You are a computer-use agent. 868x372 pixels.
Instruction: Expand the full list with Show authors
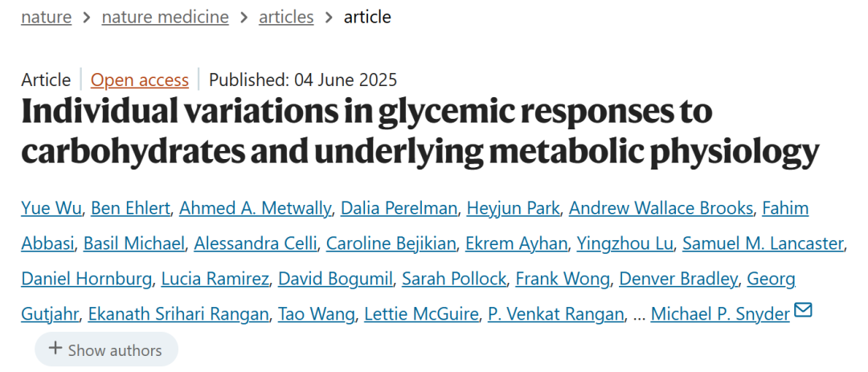tap(106, 350)
